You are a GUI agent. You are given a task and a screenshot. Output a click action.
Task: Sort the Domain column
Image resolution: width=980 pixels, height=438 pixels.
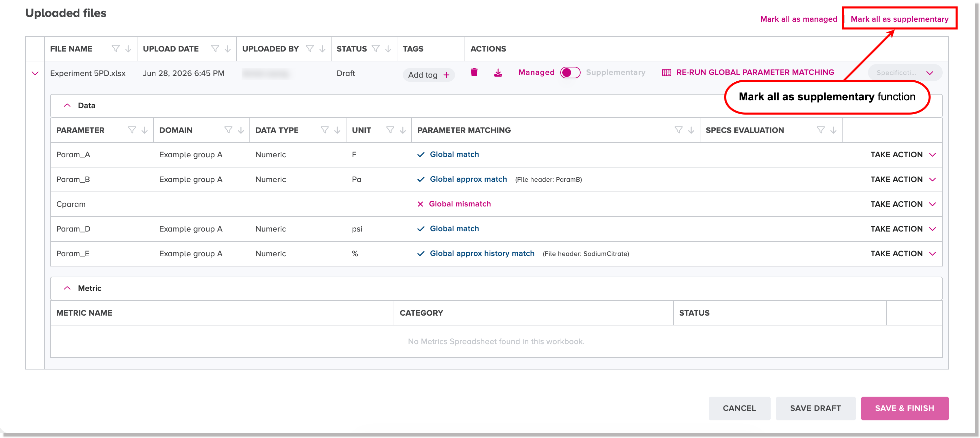[241, 130]
